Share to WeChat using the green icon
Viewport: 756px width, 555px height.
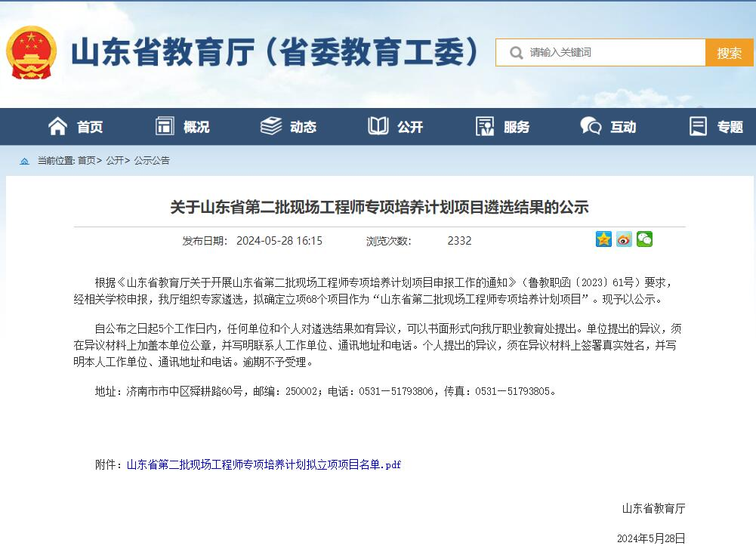click(644, 239)
